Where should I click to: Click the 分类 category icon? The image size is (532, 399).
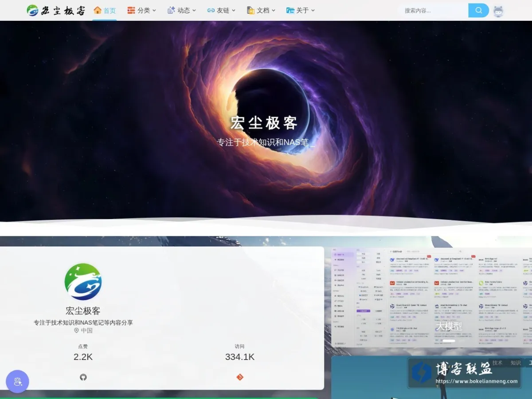[x=131, y=10]
